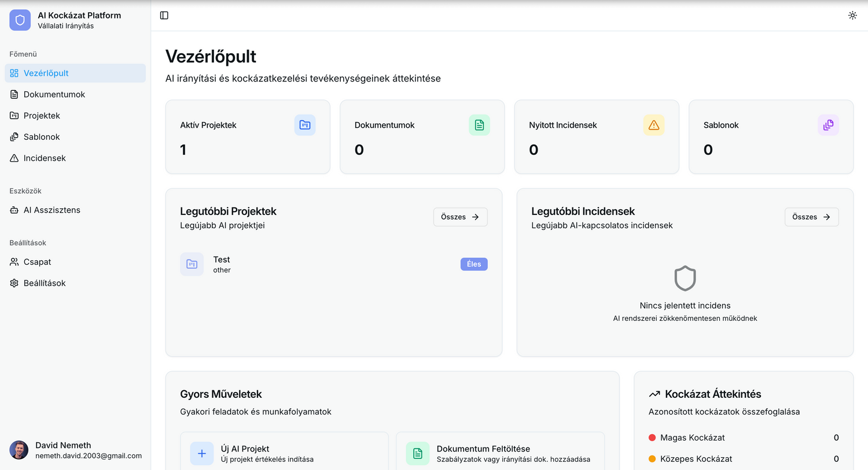This screenshot has width=868, height=470.
Task: Toggle the sidebar collapse icon
Action: pyautogui.click(x=164, y=16)
